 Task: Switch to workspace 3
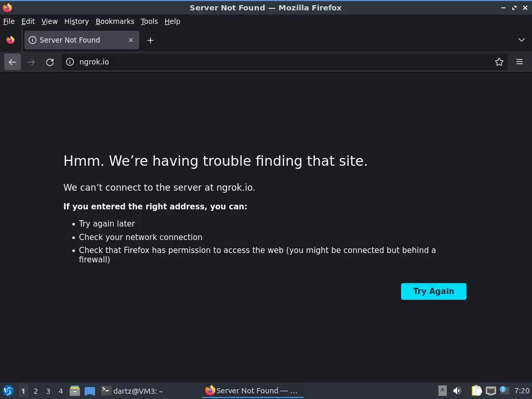48,391
